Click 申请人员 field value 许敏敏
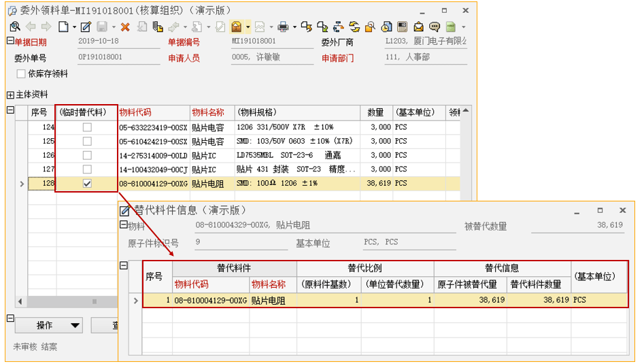 point(255,58)
